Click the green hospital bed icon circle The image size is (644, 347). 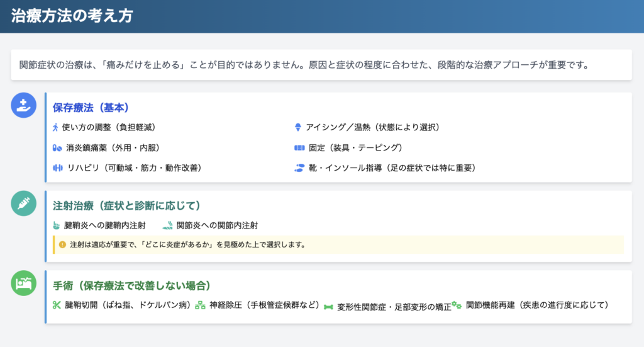(24, 283)
